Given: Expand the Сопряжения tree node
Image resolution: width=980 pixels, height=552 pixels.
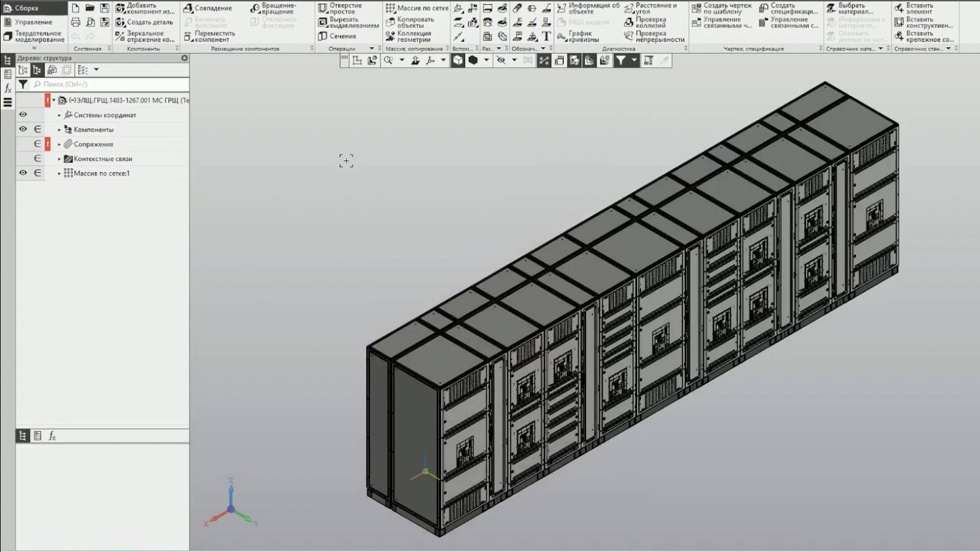Looking at the screenshot, I should pyautogui.click(x=59, y=143).
